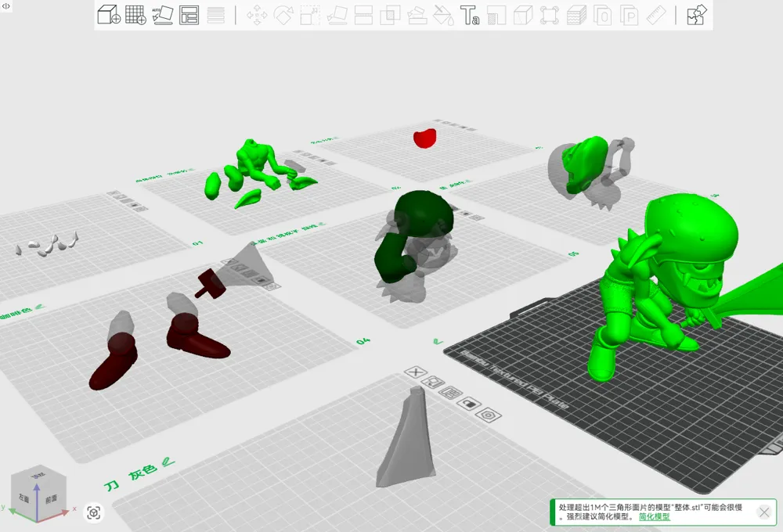Screen dimensions: 783x532
Task: Click the pencil icon beside the dark plate
Action: coord(438,342)
